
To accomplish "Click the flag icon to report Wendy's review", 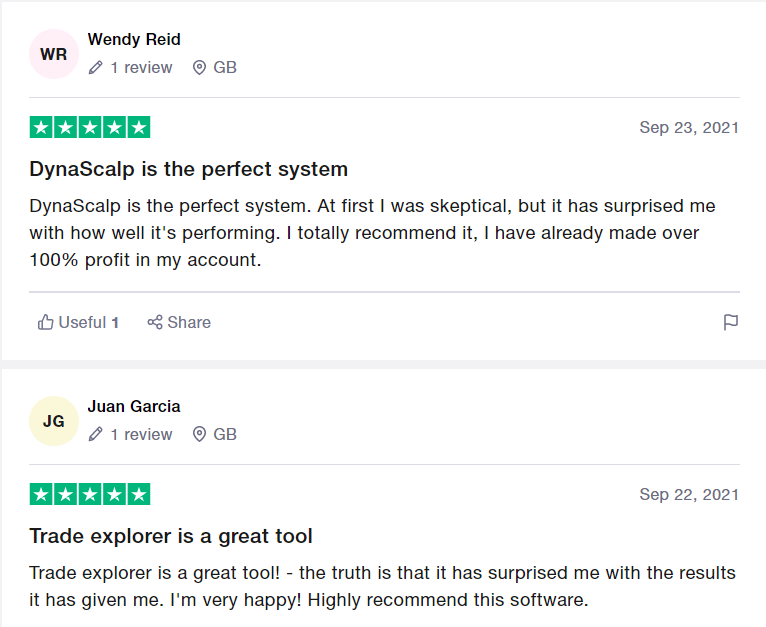I will [730, 322].
